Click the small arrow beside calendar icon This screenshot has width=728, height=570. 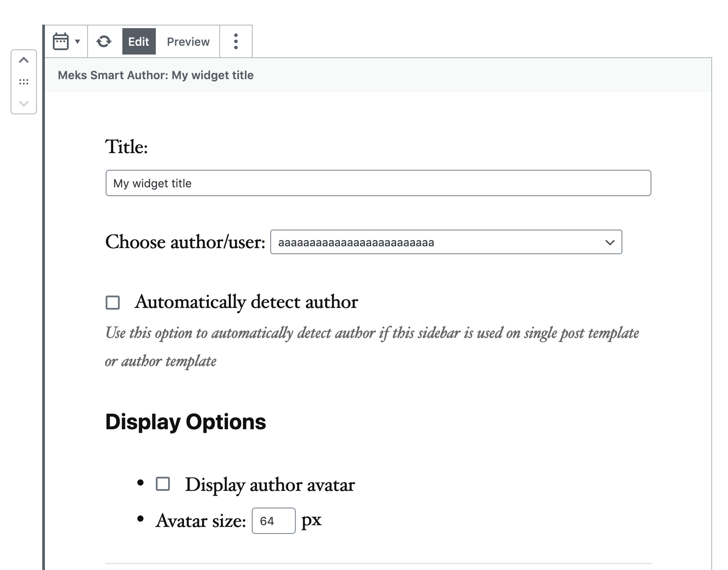(77, 42)
